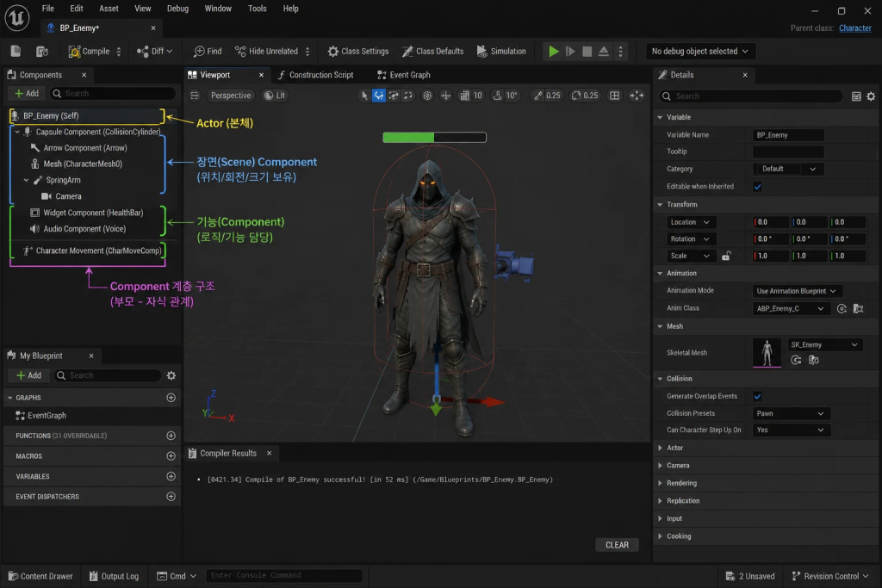
Task: Click the viewport layout grid icon
Action: coord(614,96)
